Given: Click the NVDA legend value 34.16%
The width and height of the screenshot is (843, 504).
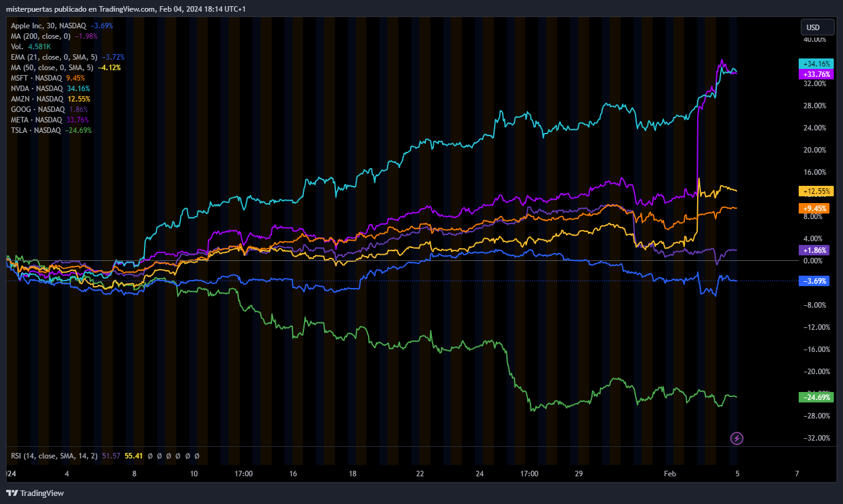Looking at the screenshot, I should 78,89.
